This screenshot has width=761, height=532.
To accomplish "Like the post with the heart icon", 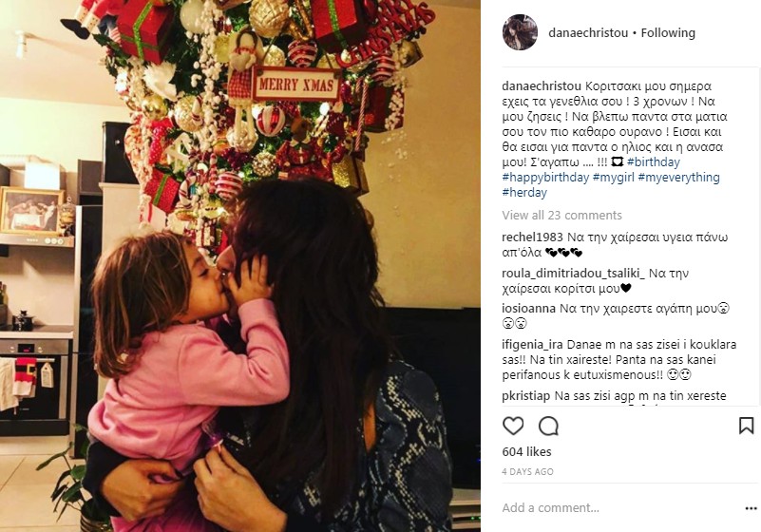I will pos(513,426).
